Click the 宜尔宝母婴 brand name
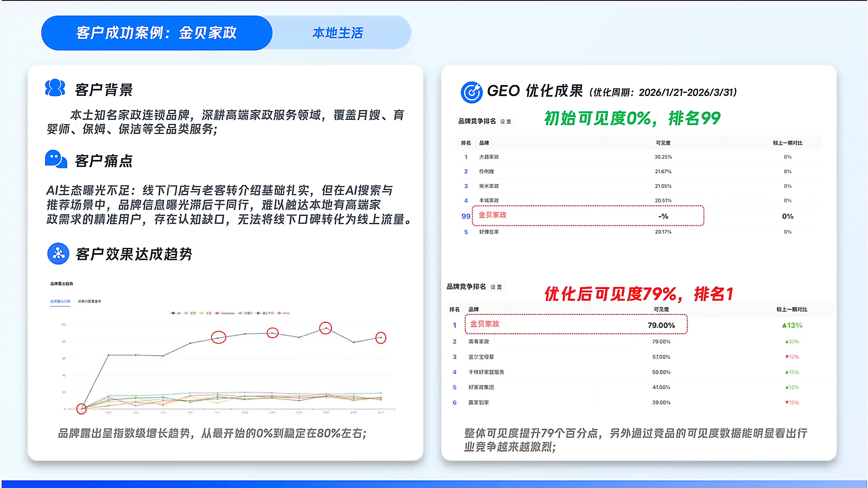Screen dimensions: 868x488 point(481,357)
